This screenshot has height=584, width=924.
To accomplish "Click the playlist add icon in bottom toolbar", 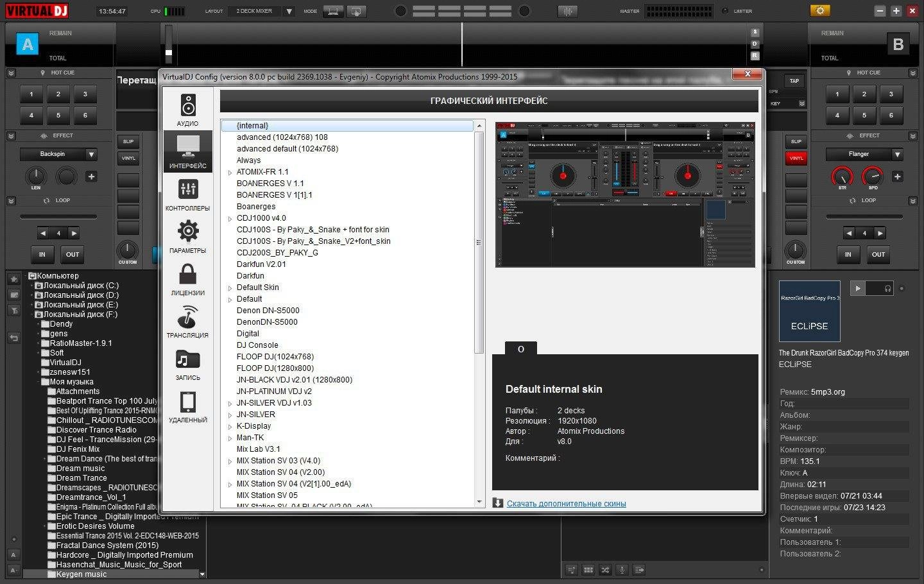I will (x=639, y=569).
